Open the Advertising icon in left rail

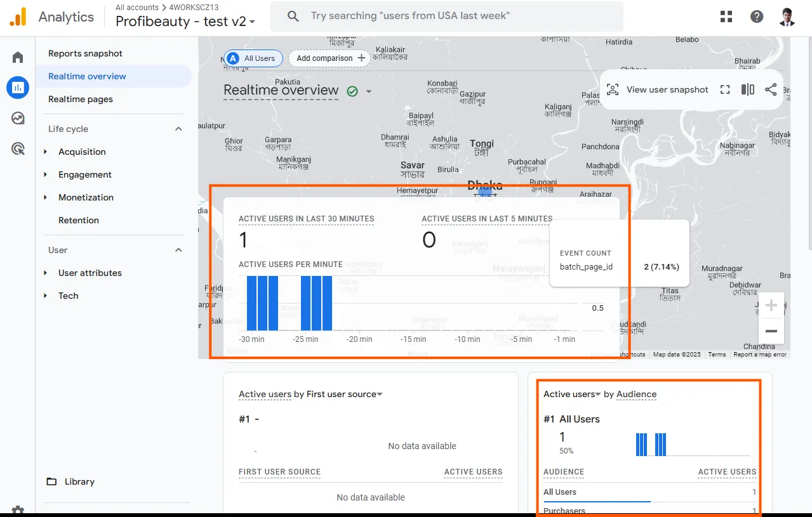[18, 148]
